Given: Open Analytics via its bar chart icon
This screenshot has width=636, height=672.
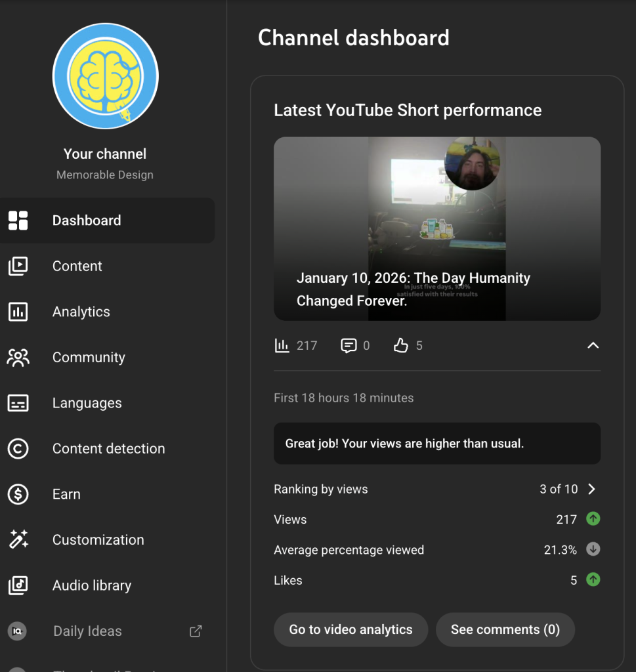Looking at the screenshot, I should (18, 312).
